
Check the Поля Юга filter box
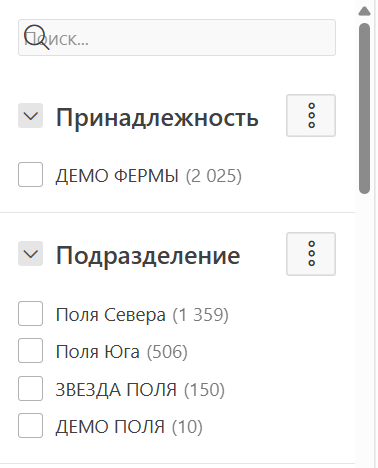tap(30, 351)
